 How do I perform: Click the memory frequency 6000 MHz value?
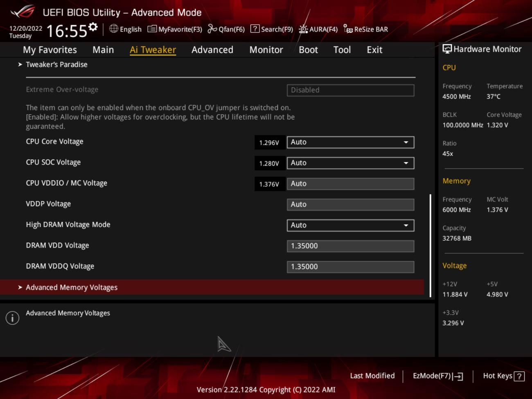(x=457, y=210)
